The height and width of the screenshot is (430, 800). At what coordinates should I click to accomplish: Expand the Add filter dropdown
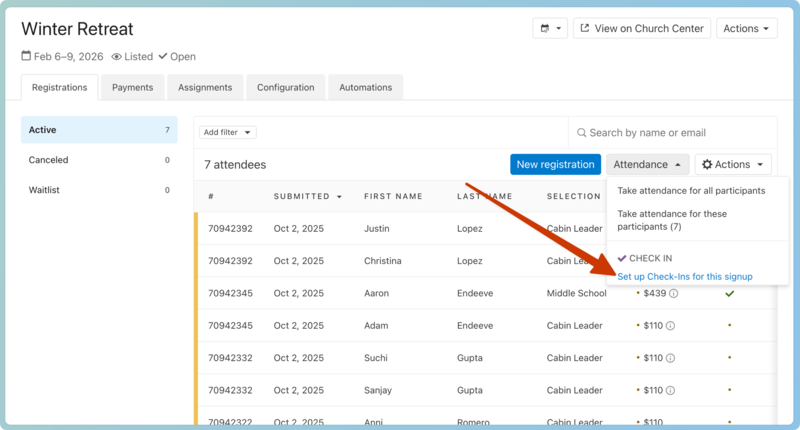pos(228,132)
